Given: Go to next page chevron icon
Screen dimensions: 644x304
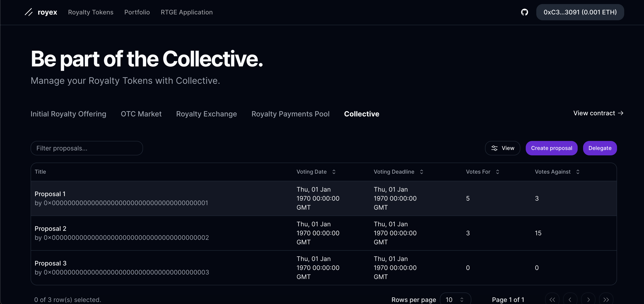Looking at the screenshot, I should pyautogui.click(x=588, y=299).
